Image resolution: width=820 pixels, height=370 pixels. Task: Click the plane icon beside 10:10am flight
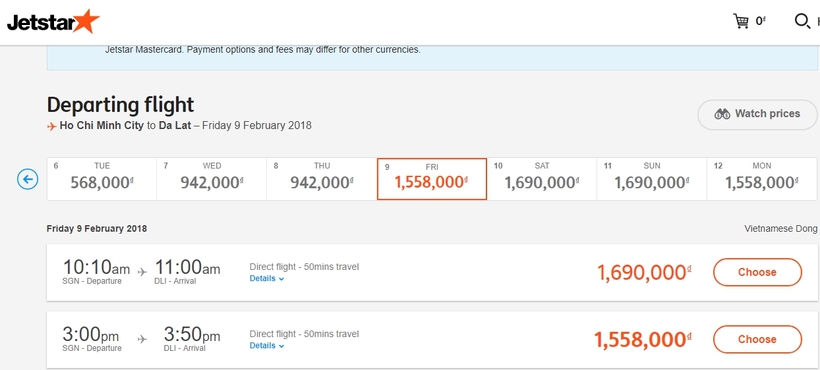click(142, 272)
